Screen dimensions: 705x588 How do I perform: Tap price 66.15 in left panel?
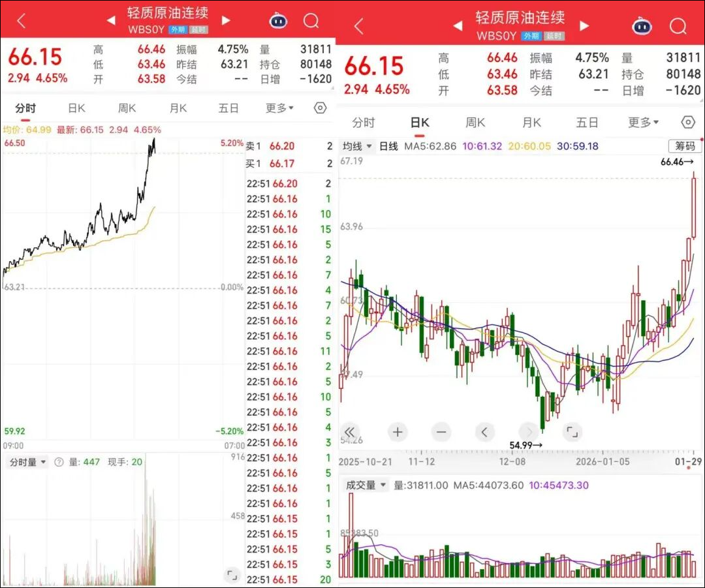tap(35, 57)
